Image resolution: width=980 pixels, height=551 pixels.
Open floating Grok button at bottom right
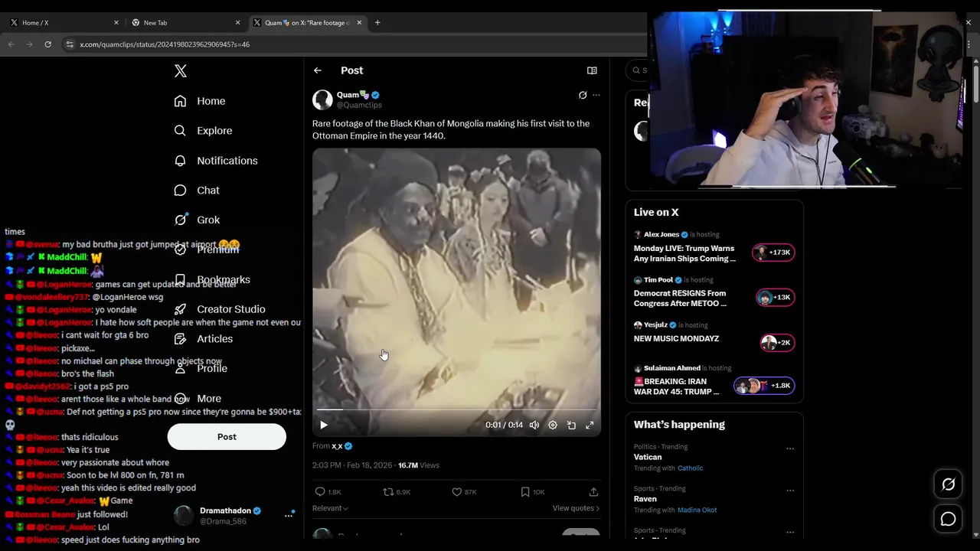point(948,484)
